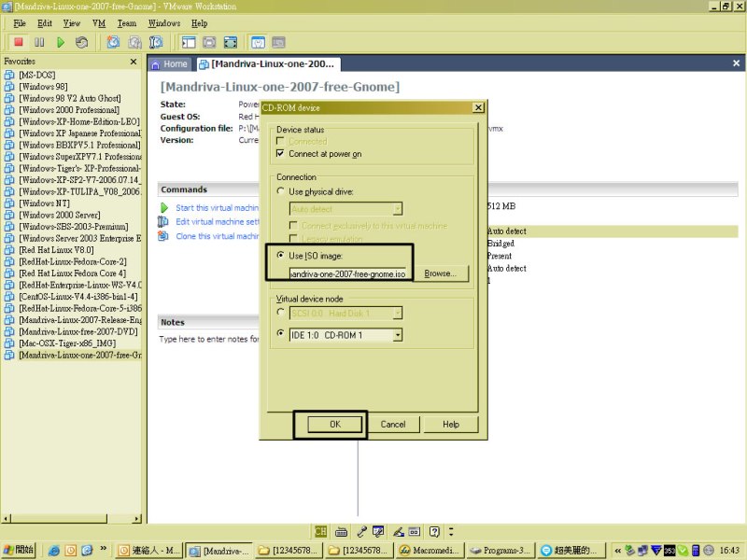Click the red Power Off toolbar icon
Viewport: 747px width, 560px height.
(19, 42)
